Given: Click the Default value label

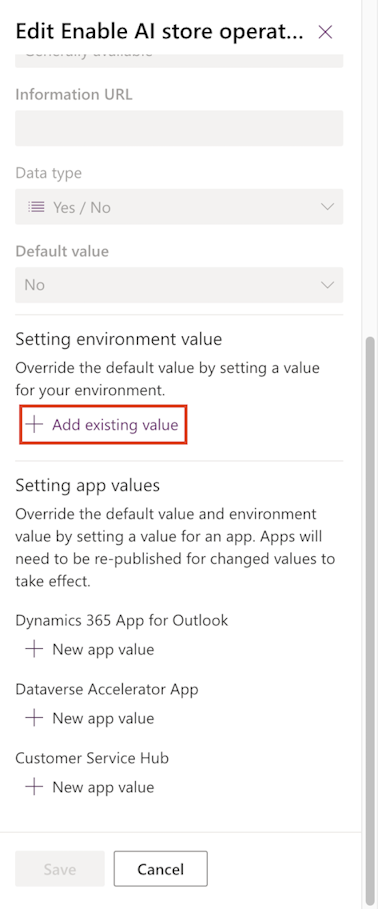Looking at the screenshot, I should coord(62,252).
